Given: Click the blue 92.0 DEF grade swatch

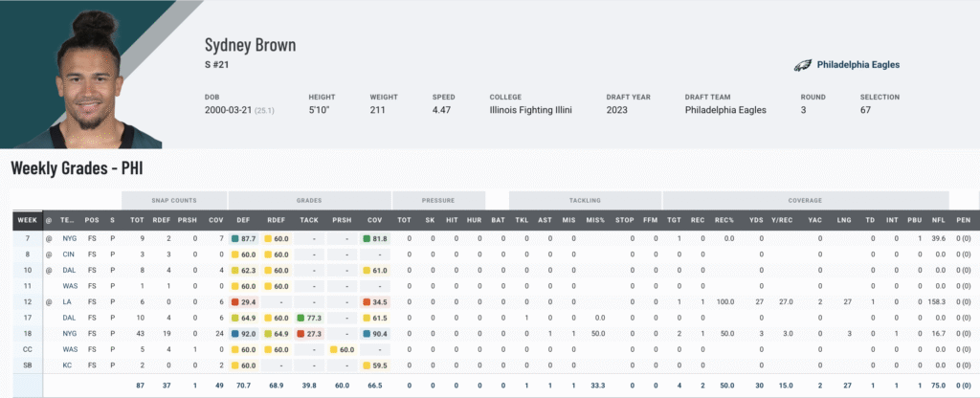Looking at the screenshot, I should pyautogui.click(x=235, y=333).
